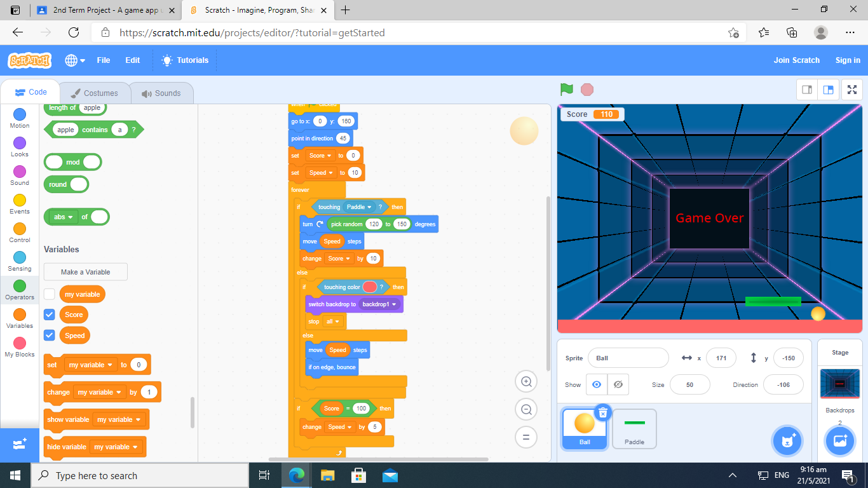
Task: Zoom out of the code workspace
Action: pyautogui.click(x=526, y=410)
